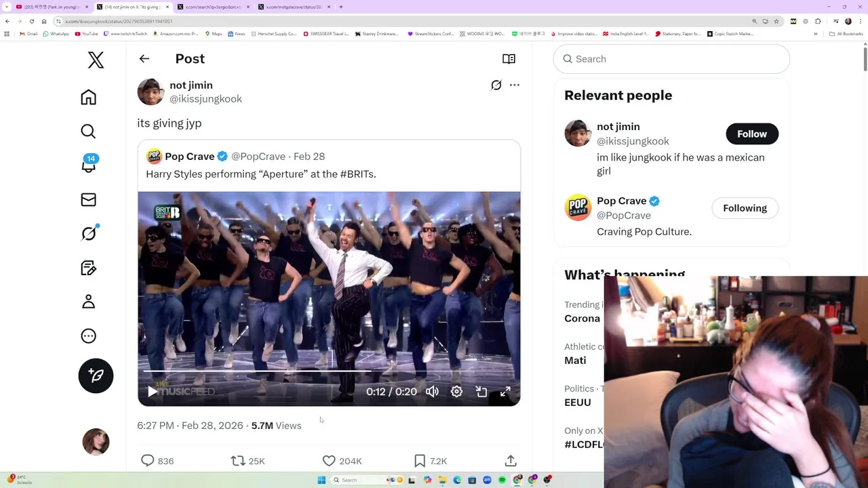Open Messages envelope icon
868x488 pixels.
click(88, 199)
